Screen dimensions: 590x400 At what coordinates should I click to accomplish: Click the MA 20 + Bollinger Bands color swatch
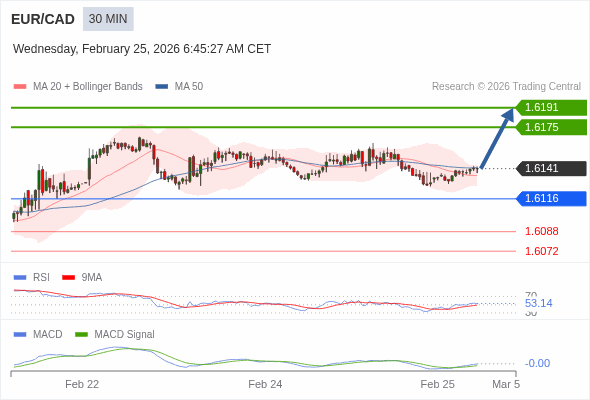pyautogui.click(x=20, y=87)
